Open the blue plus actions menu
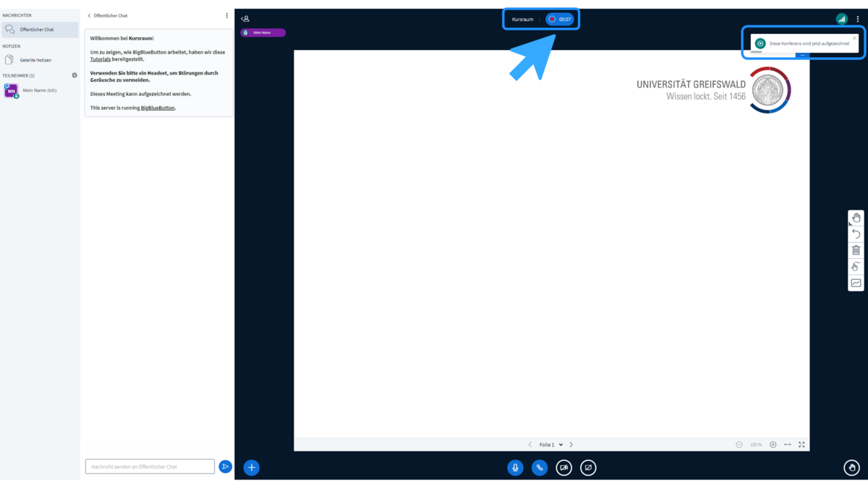 [x=251, y=468]
